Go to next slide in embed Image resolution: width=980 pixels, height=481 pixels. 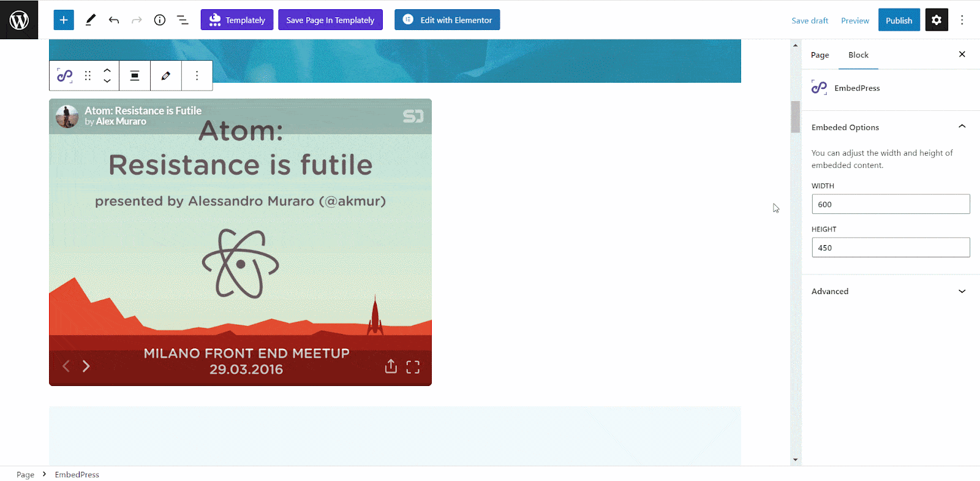click(x=86, y=366)
